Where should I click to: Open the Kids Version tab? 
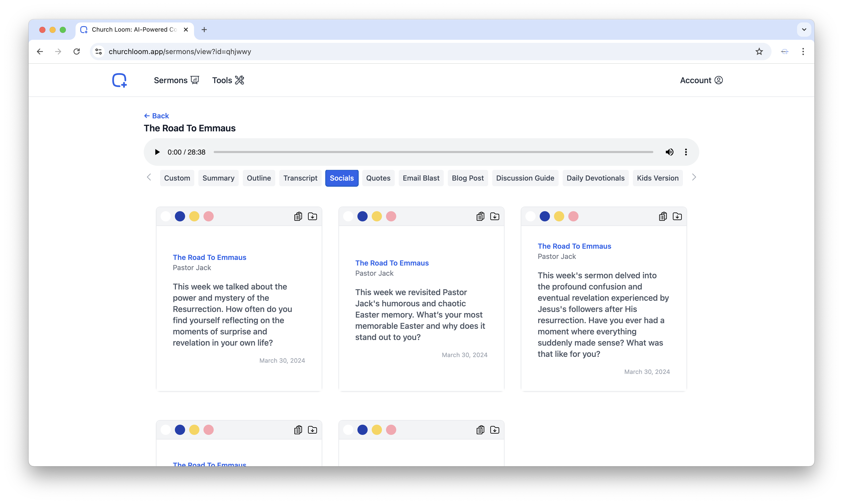point(658,178)
